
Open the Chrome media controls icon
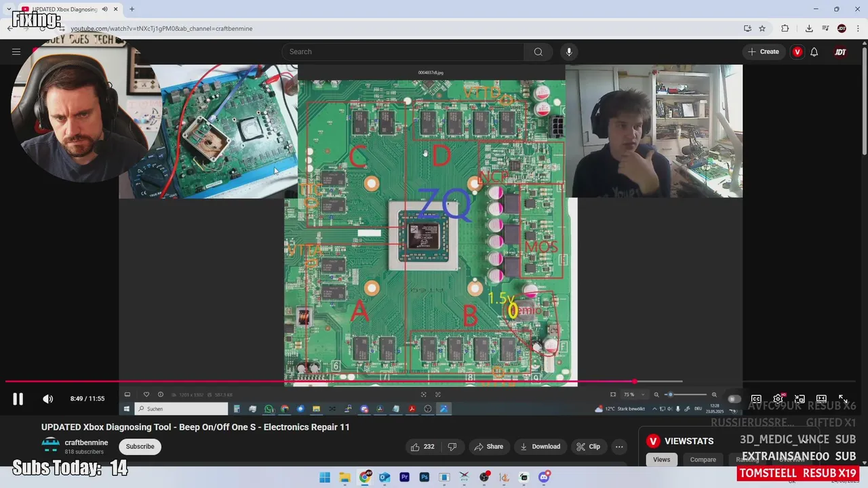click(x=825, y=28)
